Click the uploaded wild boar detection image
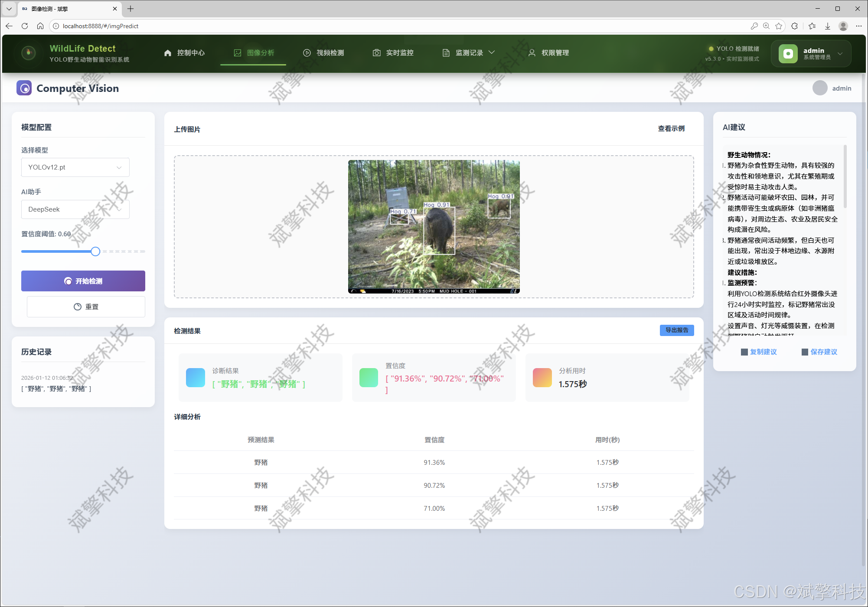Viewport: 868px width, 607px height. 434,227
